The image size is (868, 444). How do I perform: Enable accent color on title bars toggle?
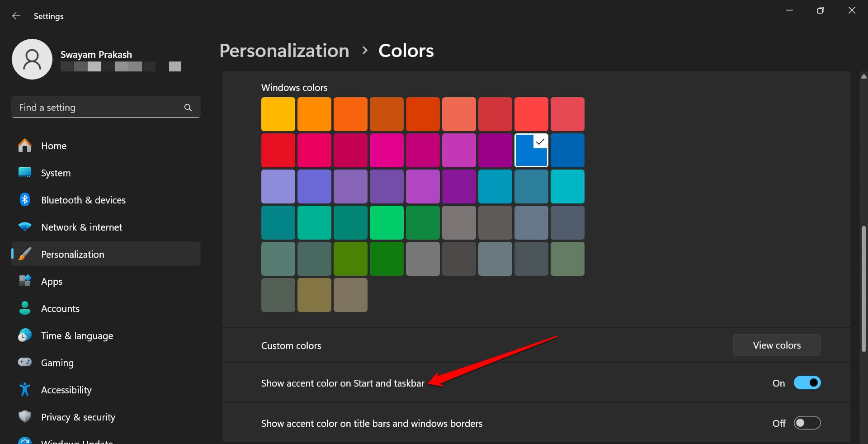coord(807,423)
